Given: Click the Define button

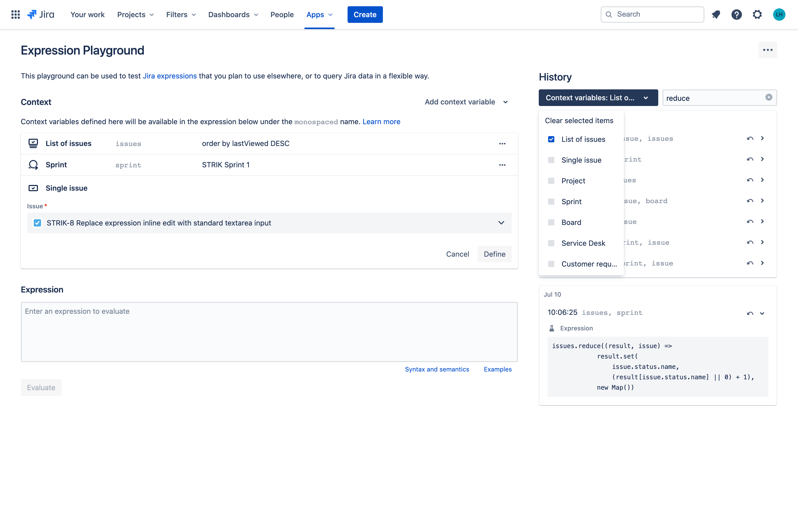Looking at the screenshot, I should (494, 254).
